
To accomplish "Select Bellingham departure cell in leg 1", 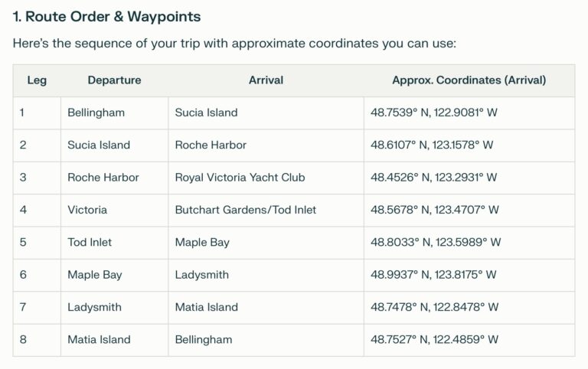I will (96, 113).
